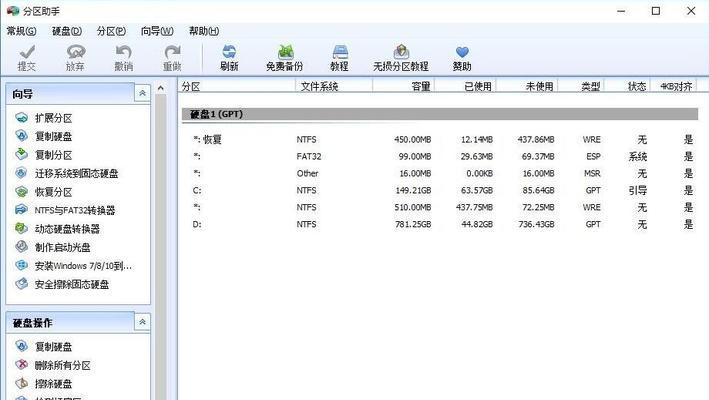Maximize the 分区助手 window
Image resolution: width=709 pixels, height=400 pixels.
pos(656,11)
